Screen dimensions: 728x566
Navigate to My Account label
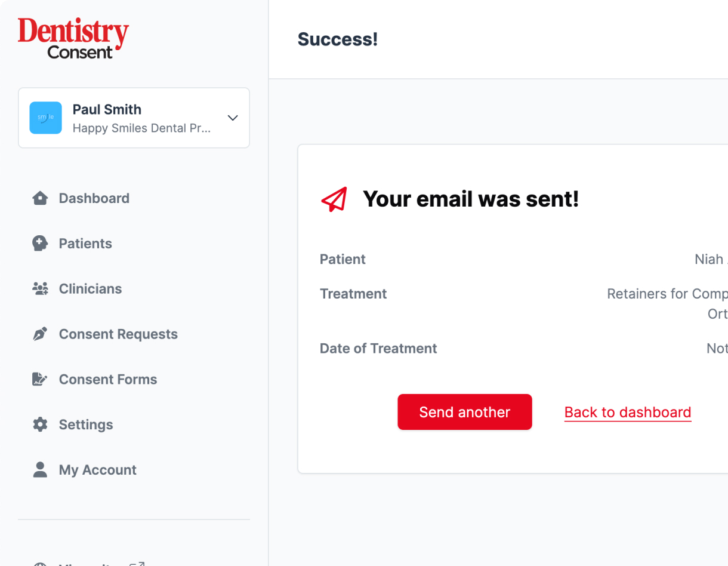(x=98, y=470)
